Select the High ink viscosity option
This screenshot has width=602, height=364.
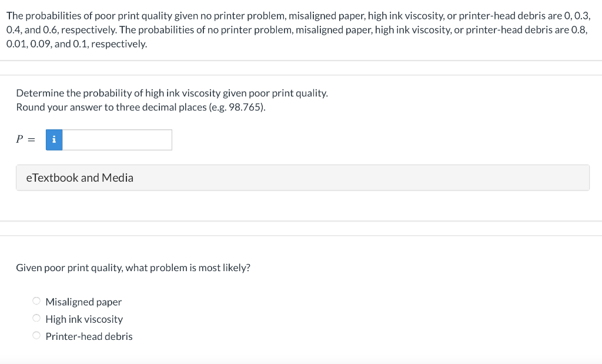coord(36,318)
